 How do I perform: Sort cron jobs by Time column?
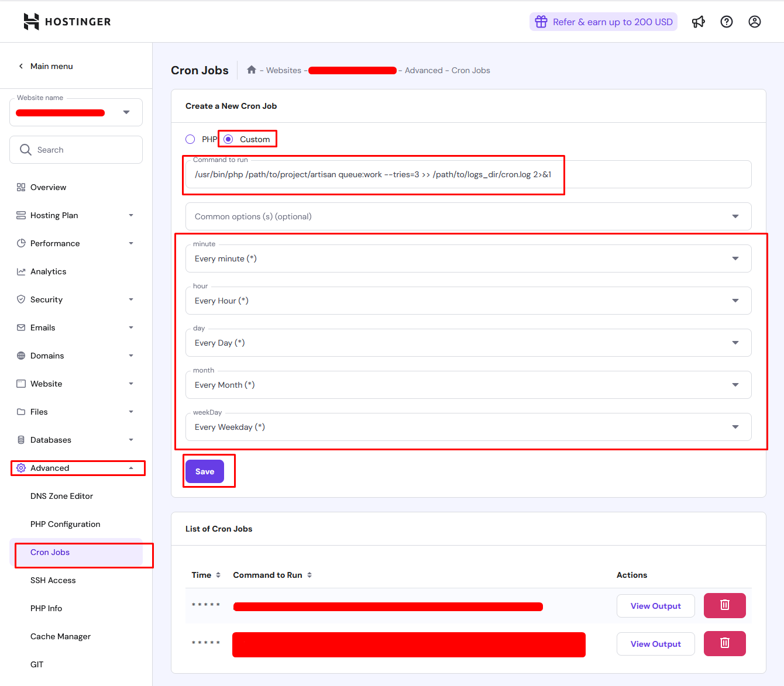206,575
